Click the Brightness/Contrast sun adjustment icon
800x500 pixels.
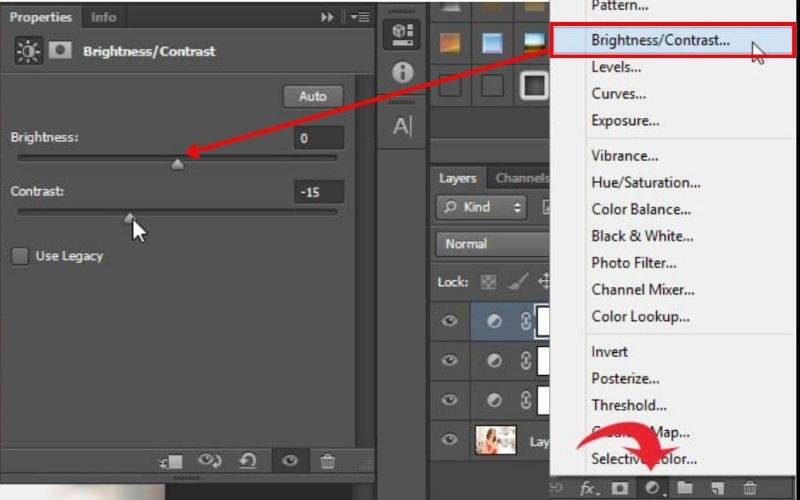tap(29, 51)
